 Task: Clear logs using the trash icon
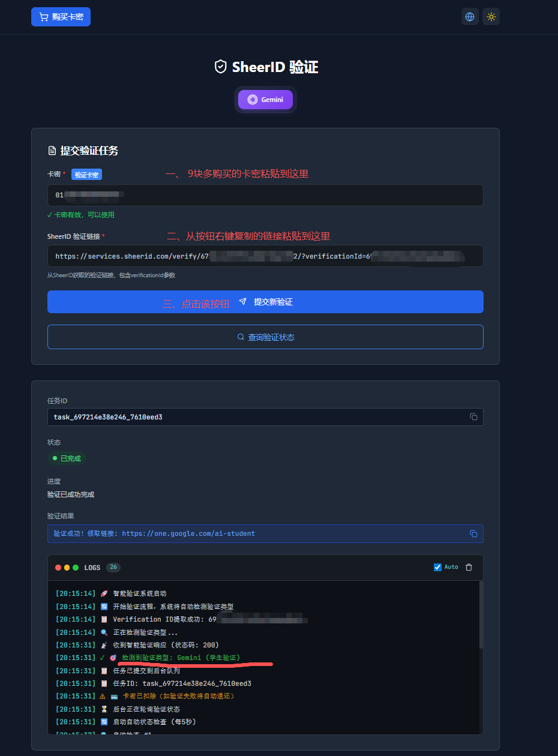coord(469,567)
